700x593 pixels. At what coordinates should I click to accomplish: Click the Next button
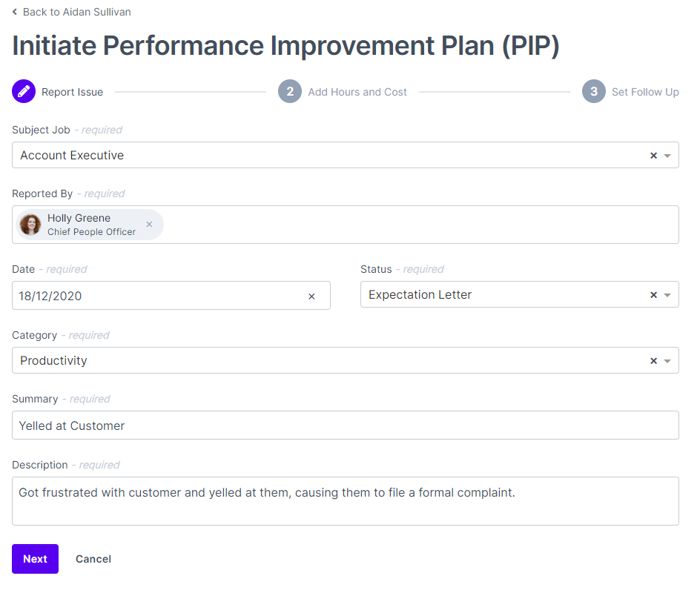click(x=35, y=559)
